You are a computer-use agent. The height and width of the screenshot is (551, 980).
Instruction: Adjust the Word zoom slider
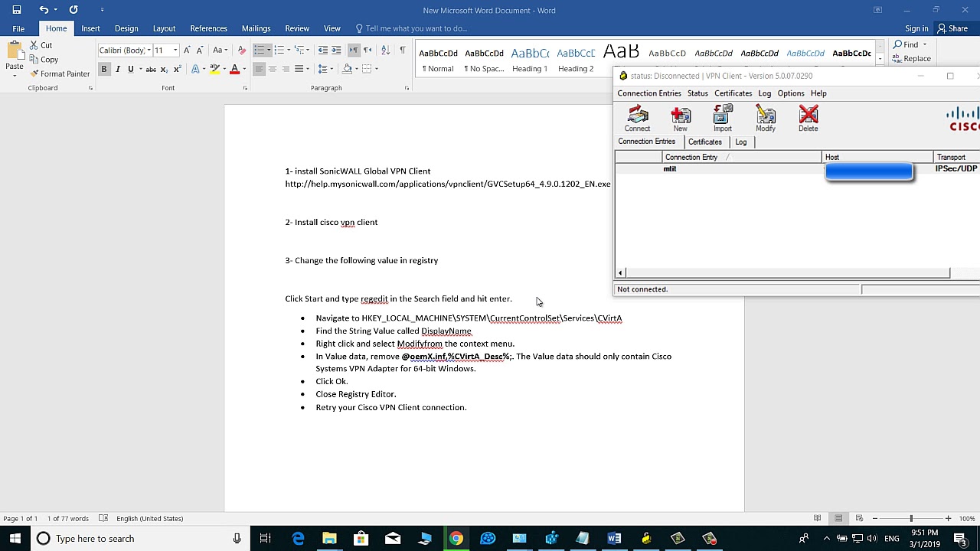pyautogui.click(x=911, y=519)
